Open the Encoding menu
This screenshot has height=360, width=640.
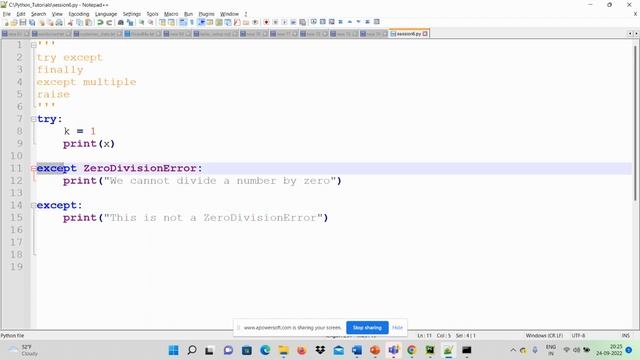click(x=79, y=14)
